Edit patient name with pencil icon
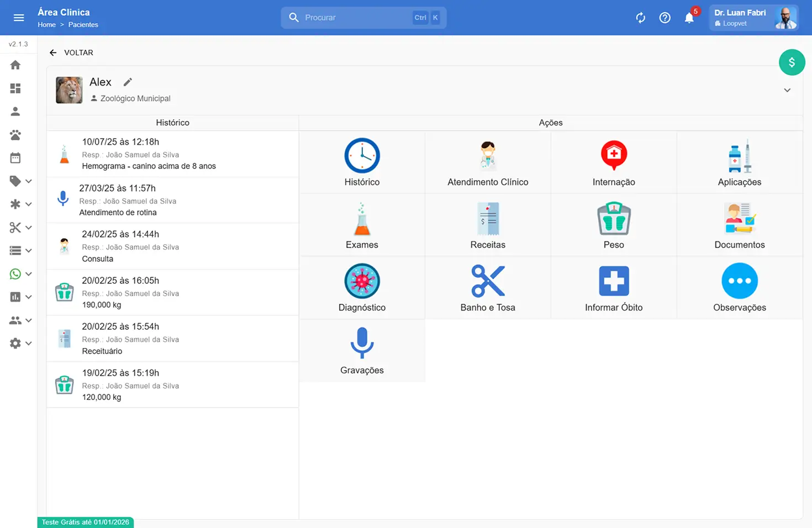This screenshot has height=528, width=812. (128, 82)
